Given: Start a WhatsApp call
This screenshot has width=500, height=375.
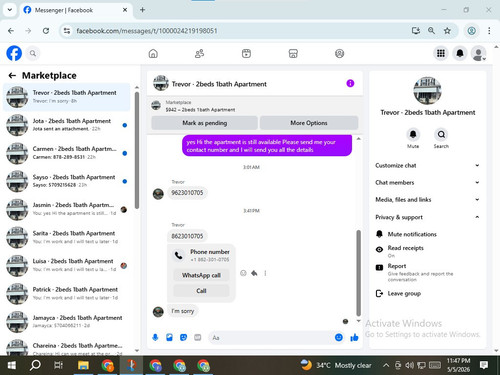Looking at the screenshot, I should 201,275.
